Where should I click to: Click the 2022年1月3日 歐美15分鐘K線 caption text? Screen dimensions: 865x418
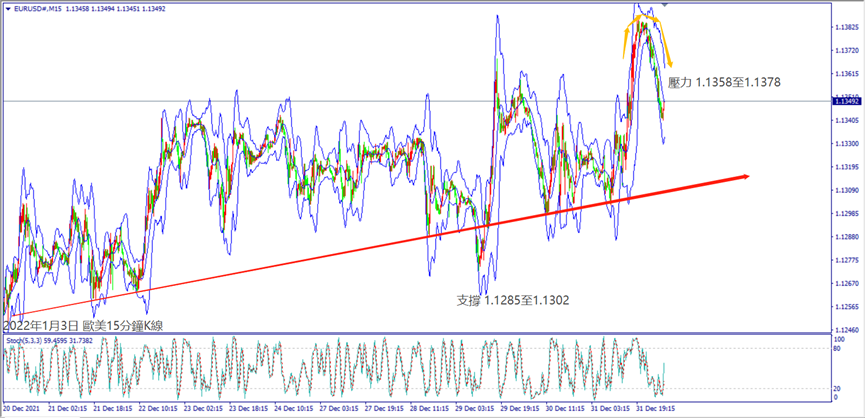coord(83,325)
